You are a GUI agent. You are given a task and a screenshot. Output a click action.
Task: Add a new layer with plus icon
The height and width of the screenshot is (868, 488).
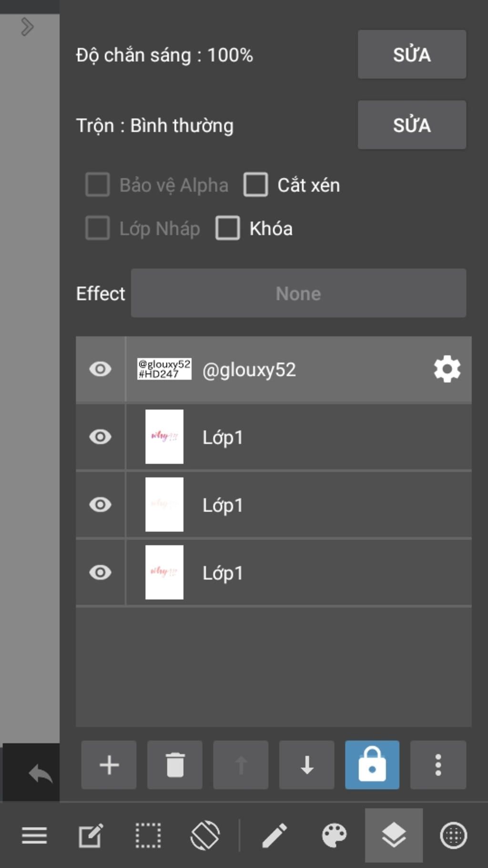109,765
